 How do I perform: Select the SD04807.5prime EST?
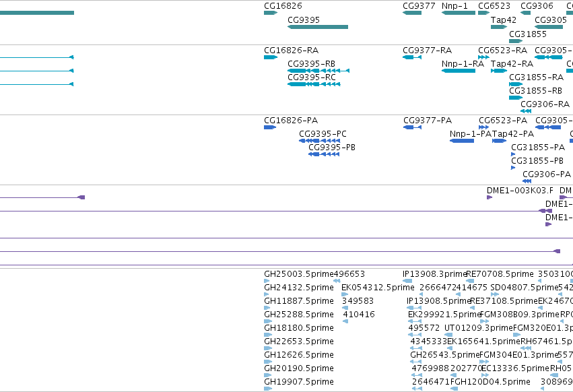[495, 294]
